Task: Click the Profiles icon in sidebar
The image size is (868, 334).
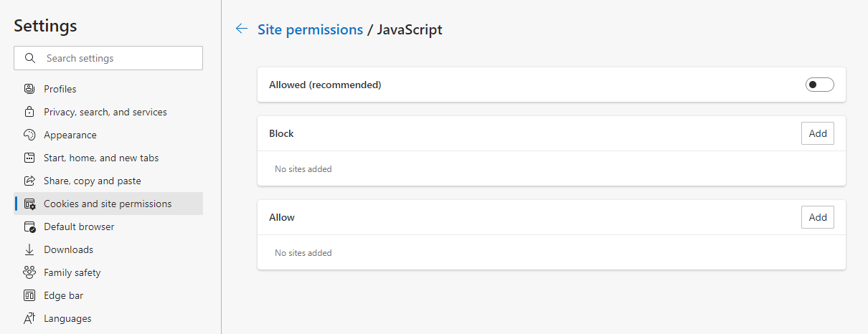Action: tap(29, 89)
